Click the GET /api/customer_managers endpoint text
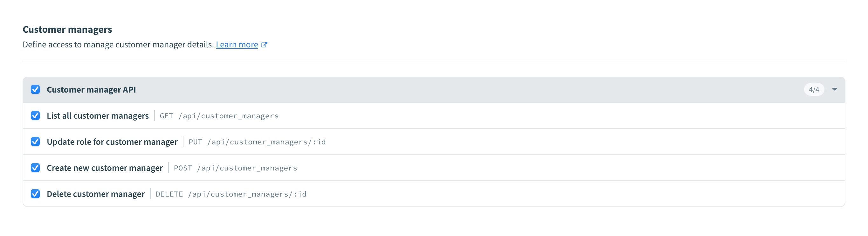The image size is (868, 236). pos(219,116)
